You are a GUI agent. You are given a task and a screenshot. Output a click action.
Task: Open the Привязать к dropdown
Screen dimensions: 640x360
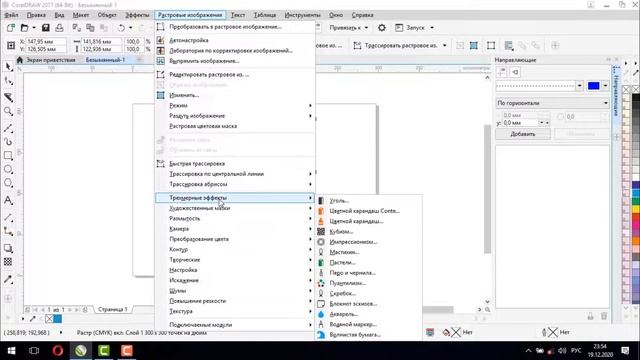click(349, 28)
